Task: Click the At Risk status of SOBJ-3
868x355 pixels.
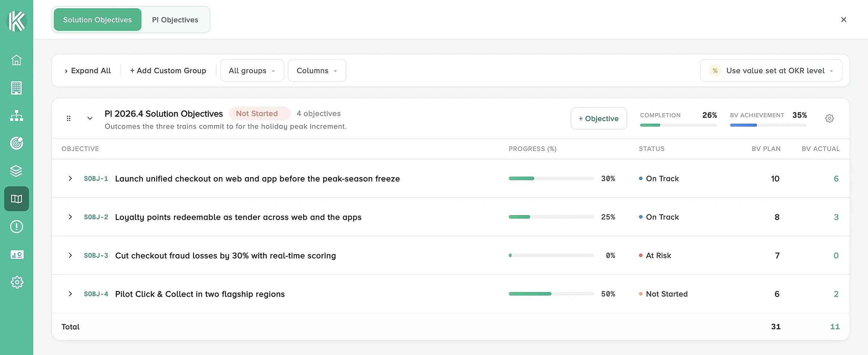Action: coord(655,256)
